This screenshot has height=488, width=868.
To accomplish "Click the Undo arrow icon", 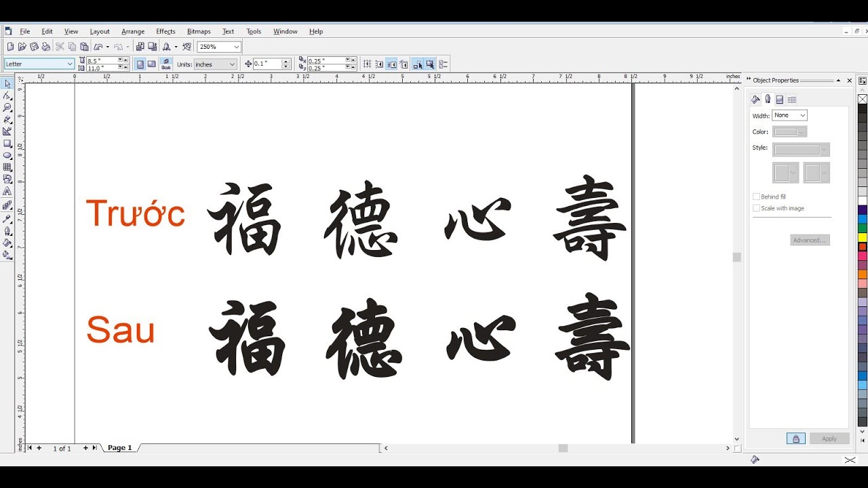I will point(98,47).
